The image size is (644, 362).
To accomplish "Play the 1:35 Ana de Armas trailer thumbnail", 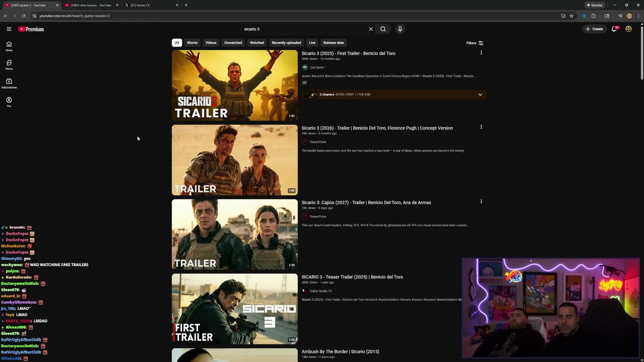I will click(x=234, y=234).
